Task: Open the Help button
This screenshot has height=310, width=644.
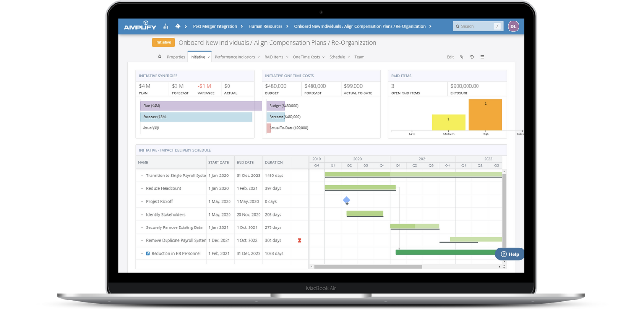Action: [509, 254]
